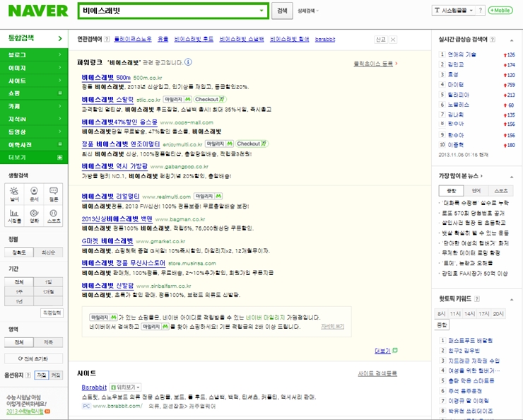Open the 지식iN sidebar tab
The image size is (523, 420).
pos(34,119)
